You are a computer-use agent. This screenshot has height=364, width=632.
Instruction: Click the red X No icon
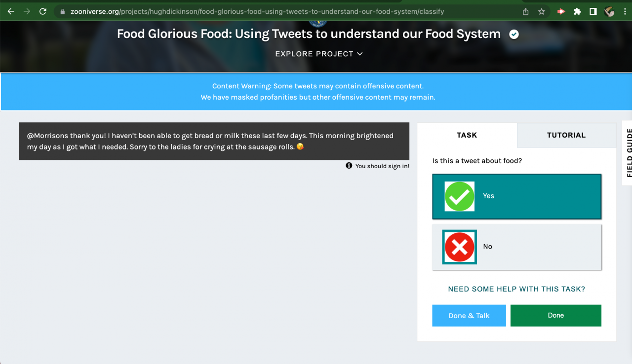tap(459, 247)
